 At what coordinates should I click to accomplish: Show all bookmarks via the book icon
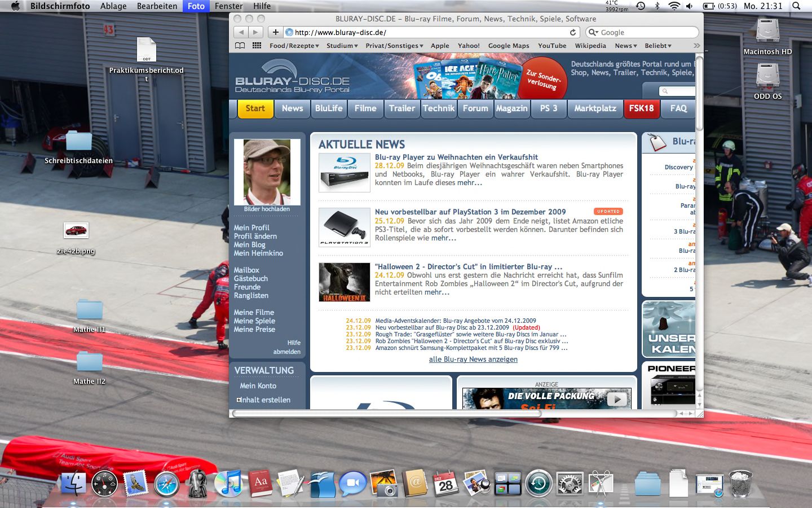click(240, 46)
